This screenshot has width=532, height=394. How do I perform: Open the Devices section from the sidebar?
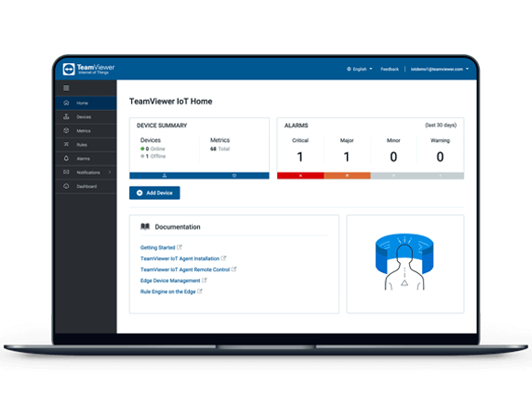86,117
